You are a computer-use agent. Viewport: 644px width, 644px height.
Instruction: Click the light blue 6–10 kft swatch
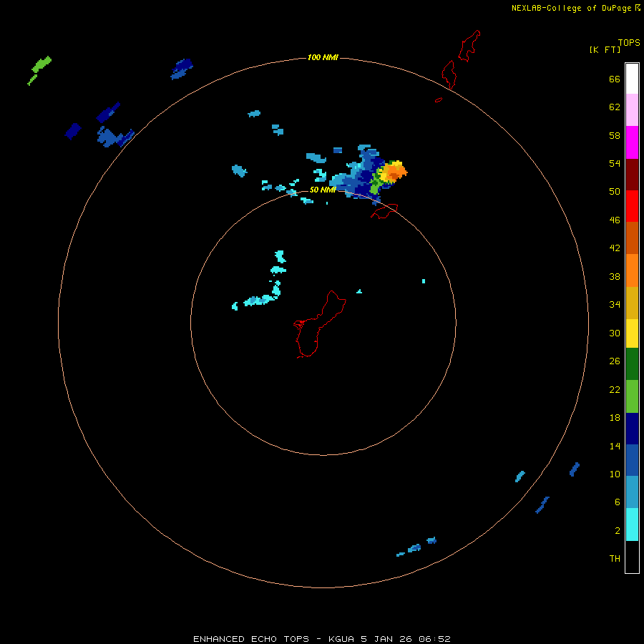point(632,492)
